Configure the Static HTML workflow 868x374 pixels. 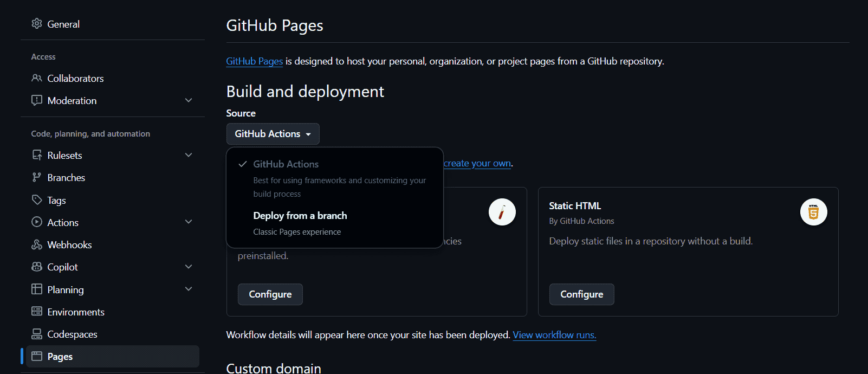[582, 294]
